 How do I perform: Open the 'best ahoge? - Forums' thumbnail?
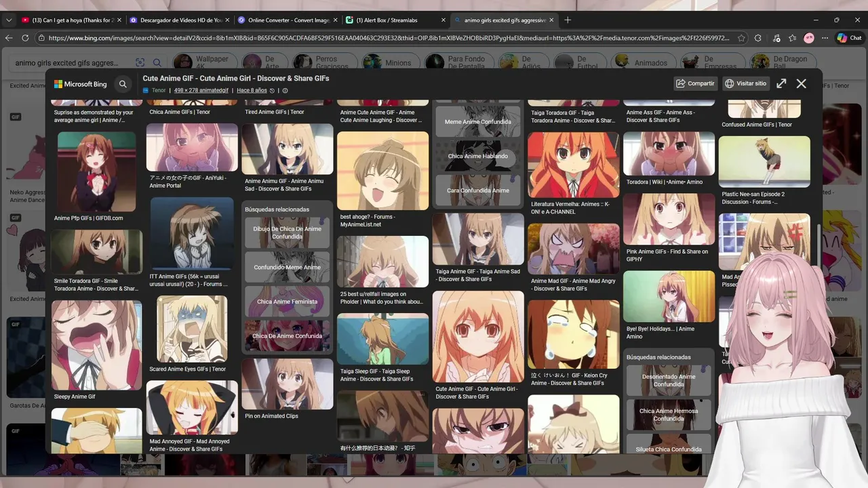tap(383, 171)
